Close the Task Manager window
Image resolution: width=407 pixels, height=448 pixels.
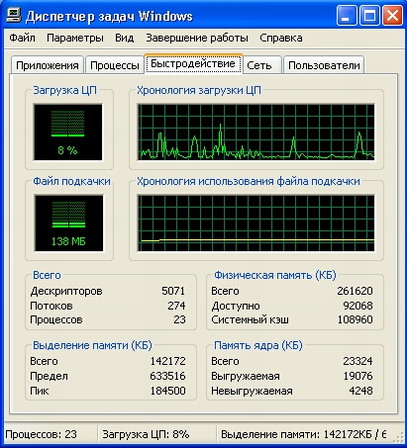point(392,16)
